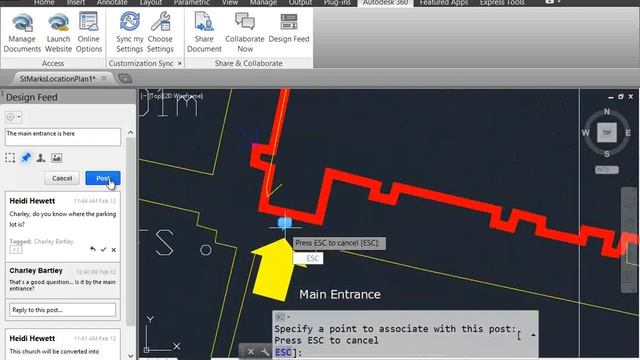Click North on the ViewCube compass

click(x=607, y=111)
